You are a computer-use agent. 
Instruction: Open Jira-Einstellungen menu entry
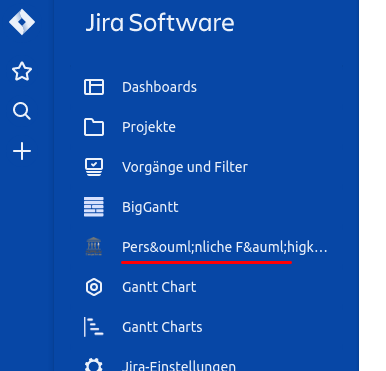pos(179,366)
